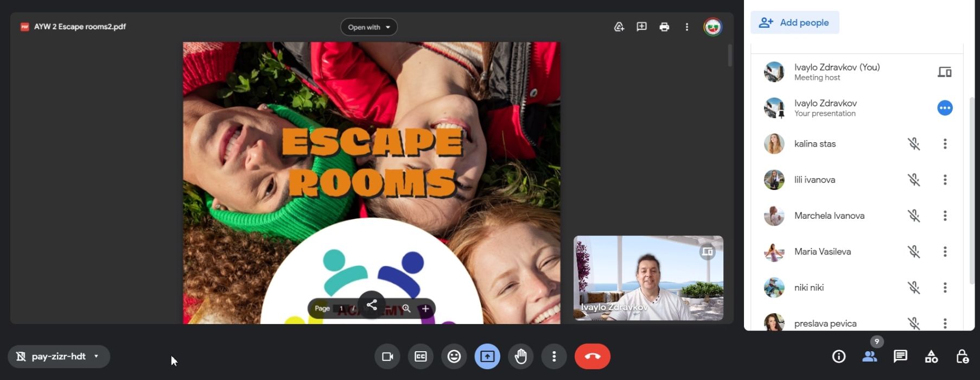Click kalina stas avatar

pyautogui.click(x=774, y=144)
